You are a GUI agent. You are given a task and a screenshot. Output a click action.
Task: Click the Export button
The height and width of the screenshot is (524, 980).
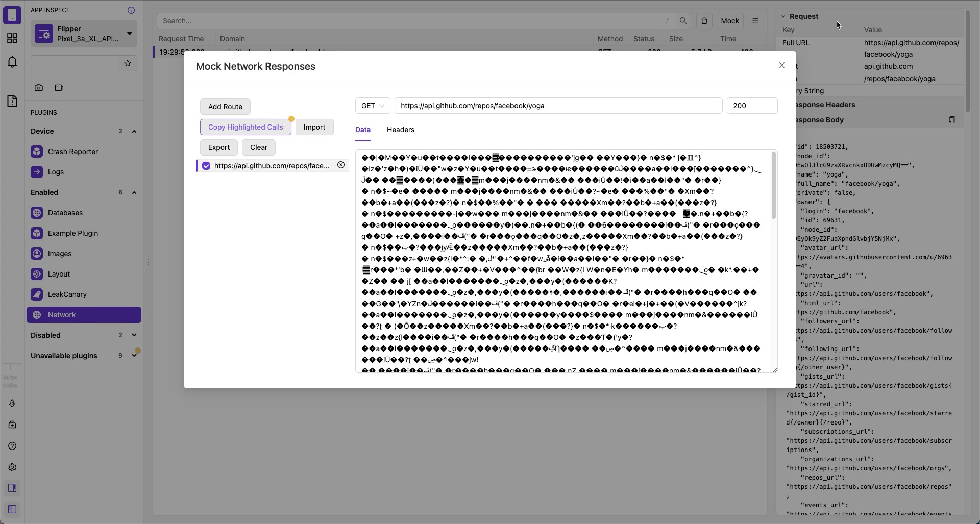[219, 147]
